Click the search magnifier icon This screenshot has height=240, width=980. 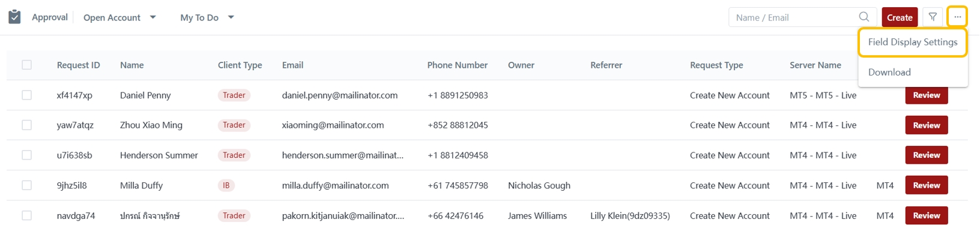pos(864,17)
